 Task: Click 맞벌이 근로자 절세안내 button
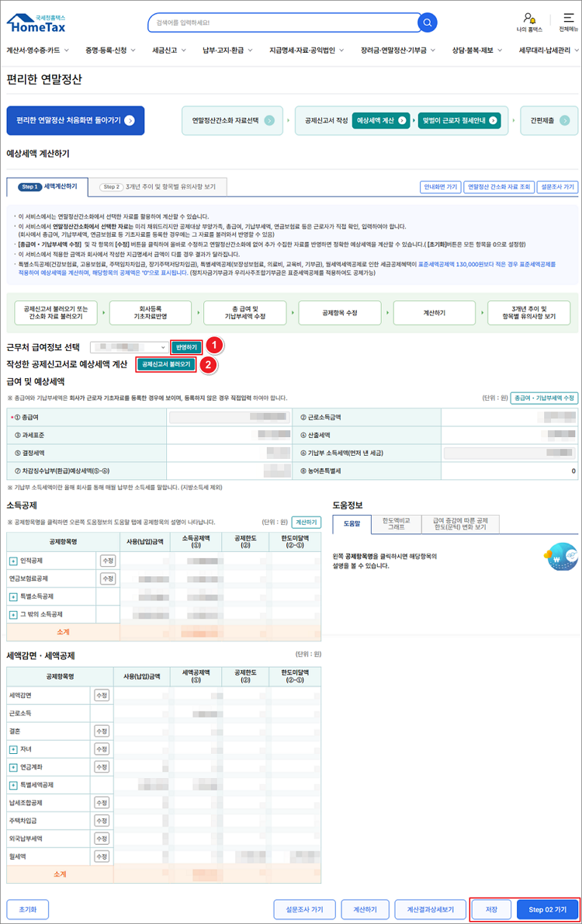(x=459, y=120)
